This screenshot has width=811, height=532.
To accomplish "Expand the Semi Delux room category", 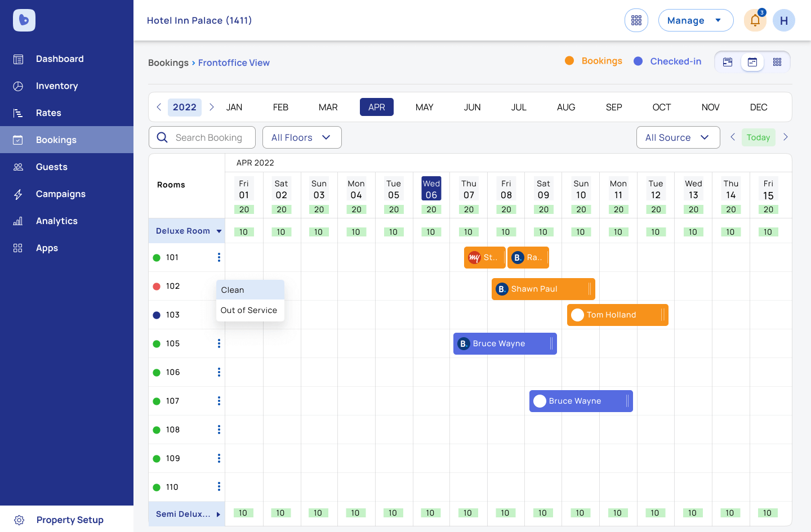I will (x=219, y=515).
